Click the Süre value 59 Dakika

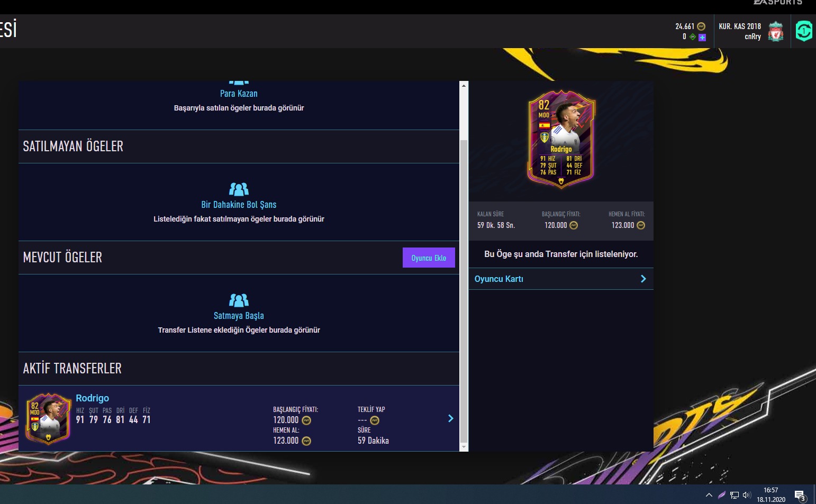[x=373, y=441]
